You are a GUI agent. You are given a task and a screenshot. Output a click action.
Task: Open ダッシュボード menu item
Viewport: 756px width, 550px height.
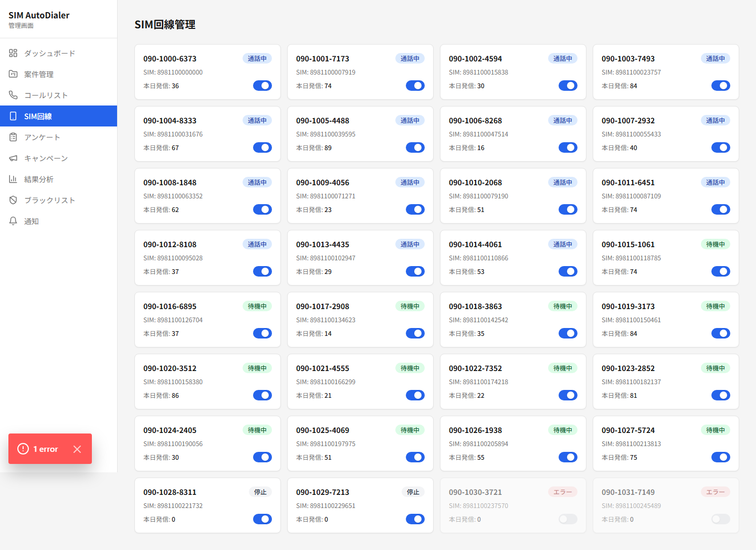[x=58, y=53]
